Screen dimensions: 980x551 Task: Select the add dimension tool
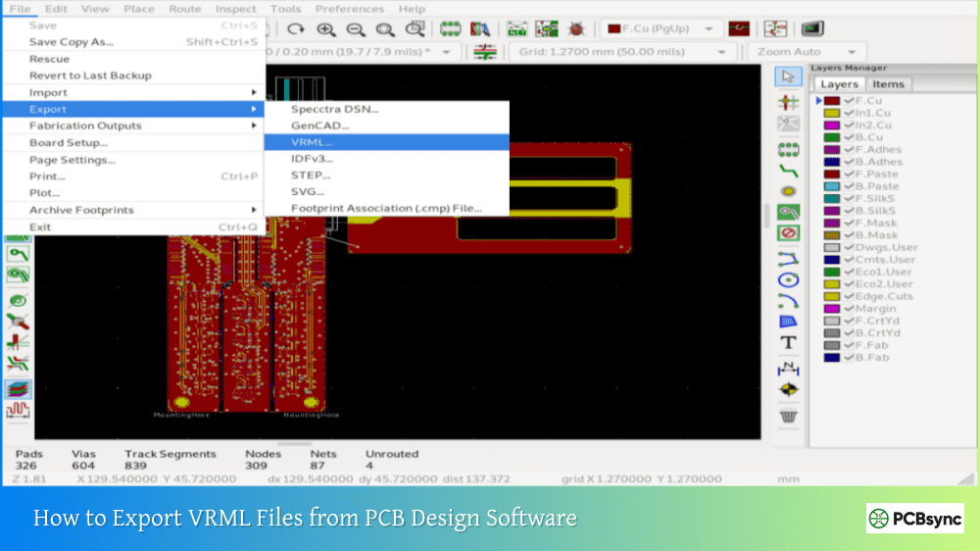(788, 369)
